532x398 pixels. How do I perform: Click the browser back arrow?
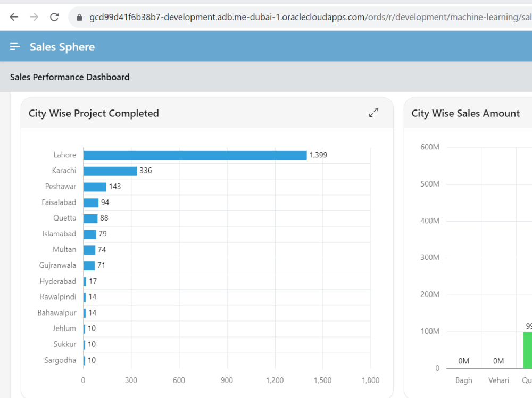(14, 16)
